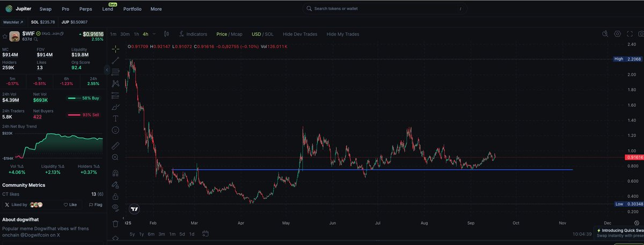Collapse the left token info panel
This screenshot has width=644, height=245.
point(107,70)
